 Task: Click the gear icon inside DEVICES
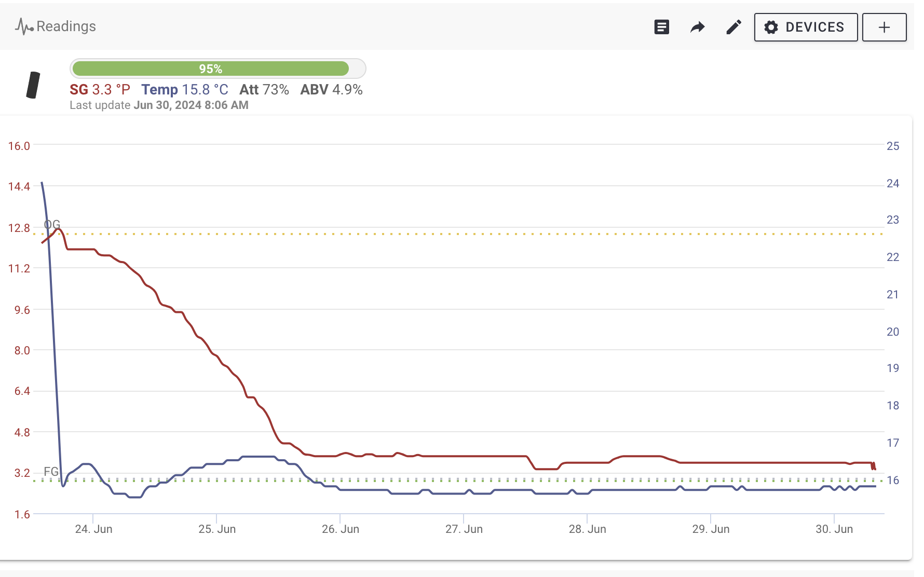point(771,27)
